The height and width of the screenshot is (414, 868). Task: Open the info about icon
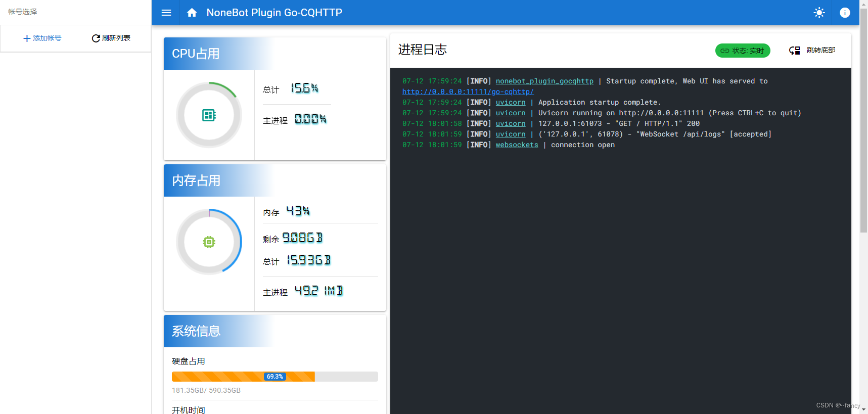[845, 13]
